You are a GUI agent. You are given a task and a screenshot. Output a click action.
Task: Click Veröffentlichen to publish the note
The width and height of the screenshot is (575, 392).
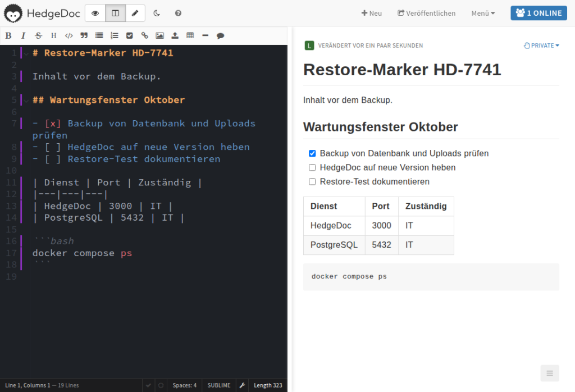coord(427,13)
